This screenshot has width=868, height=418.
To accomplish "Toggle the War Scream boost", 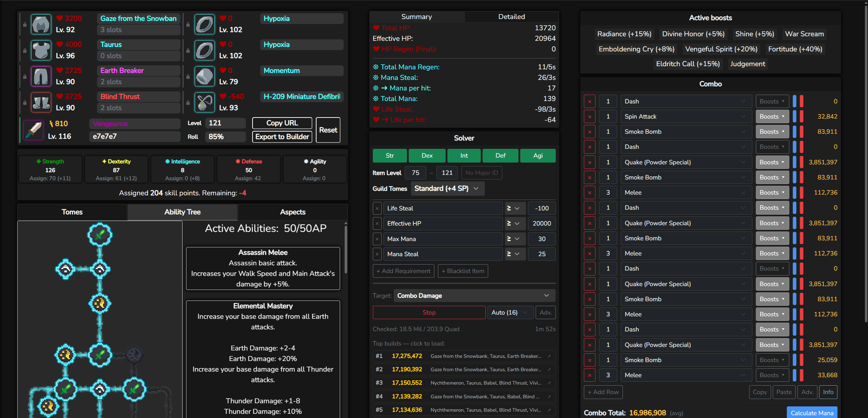I will pyautogui.click(x=804, y=34).
